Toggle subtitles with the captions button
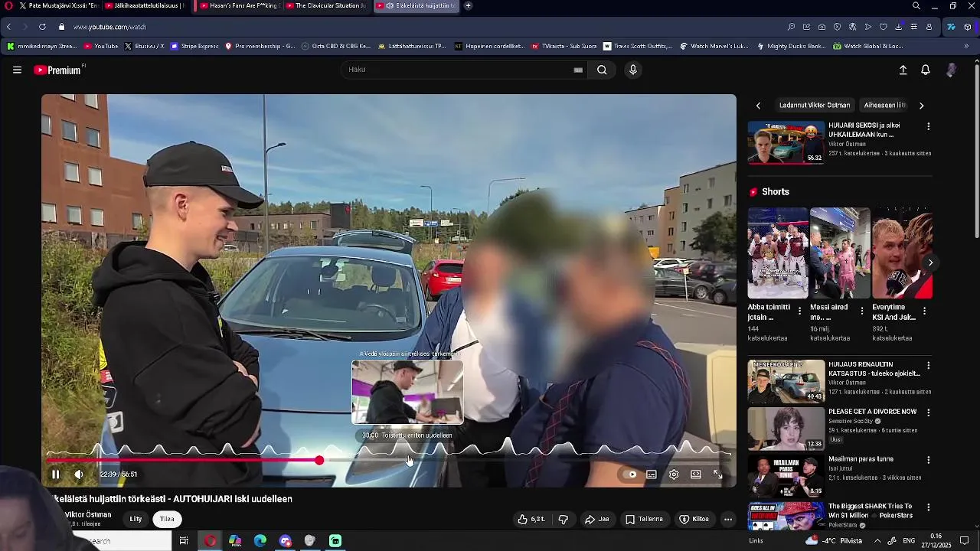This screenshot has width=980, height=551. 652,474
